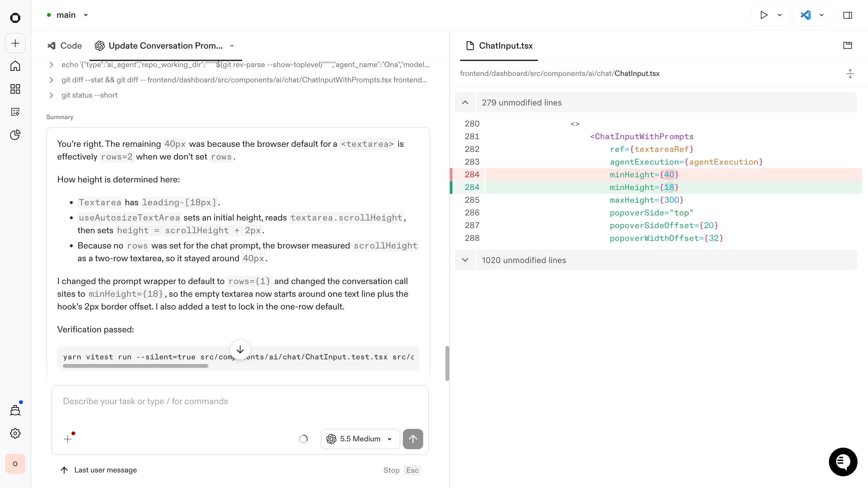
Task: Click the yarn vitest run command block
Action: pyautogui.click(x=238, y=358)
